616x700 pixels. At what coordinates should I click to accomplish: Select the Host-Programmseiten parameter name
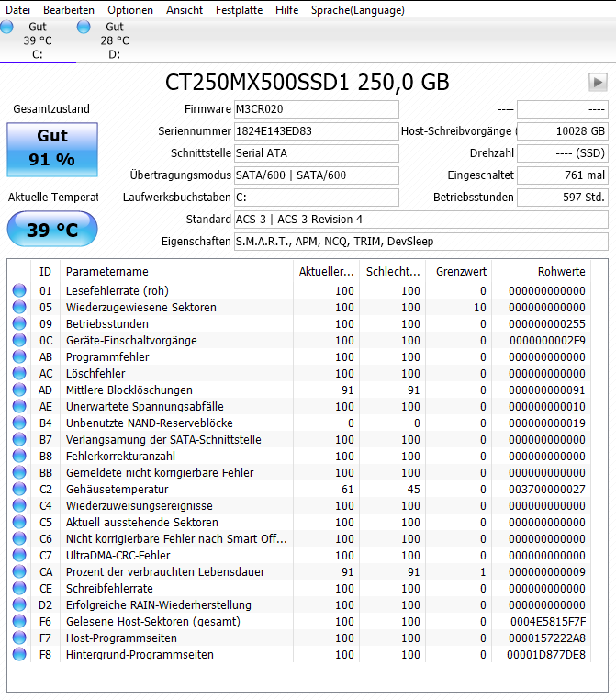[121, 638]
